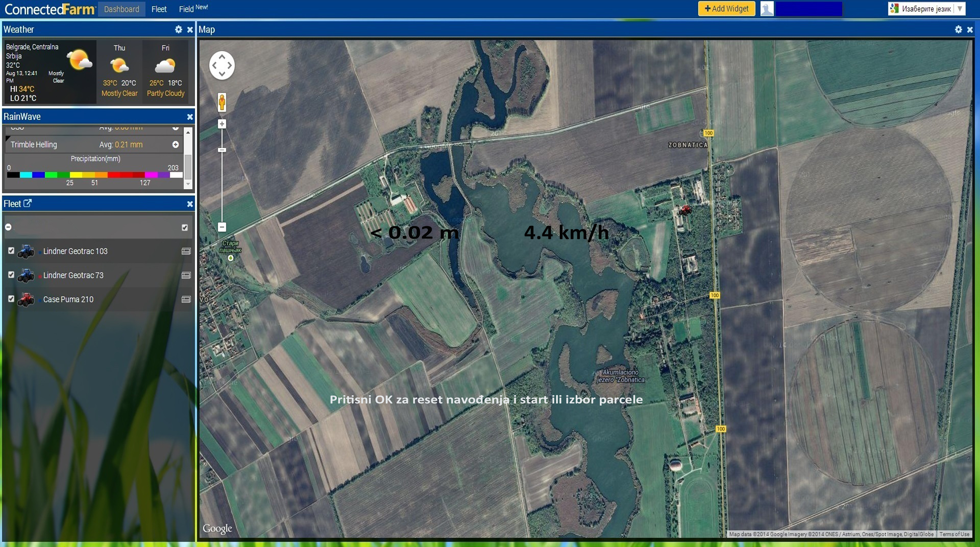Zoom out with the map minus button

pos(222,227)
